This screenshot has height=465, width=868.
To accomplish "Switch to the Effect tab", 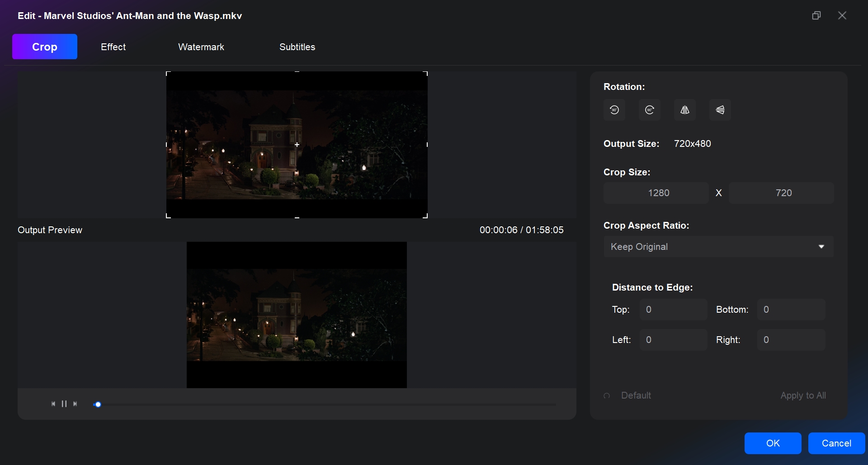I will 113,47.
